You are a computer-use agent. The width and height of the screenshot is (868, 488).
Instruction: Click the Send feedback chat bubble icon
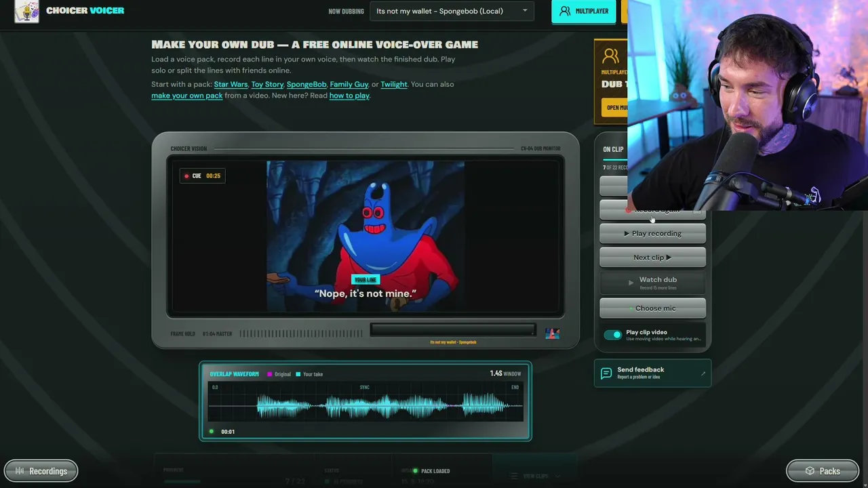[607, 373]
